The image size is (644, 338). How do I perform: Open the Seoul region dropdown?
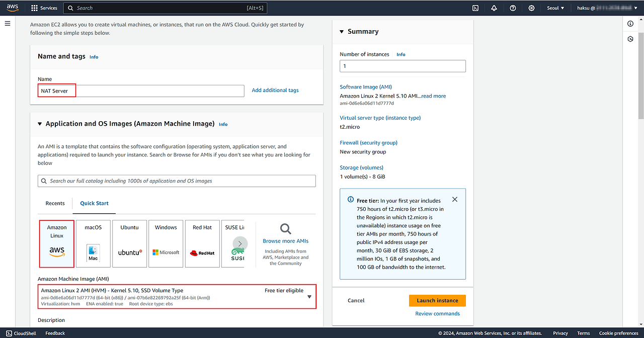[555, 8]
